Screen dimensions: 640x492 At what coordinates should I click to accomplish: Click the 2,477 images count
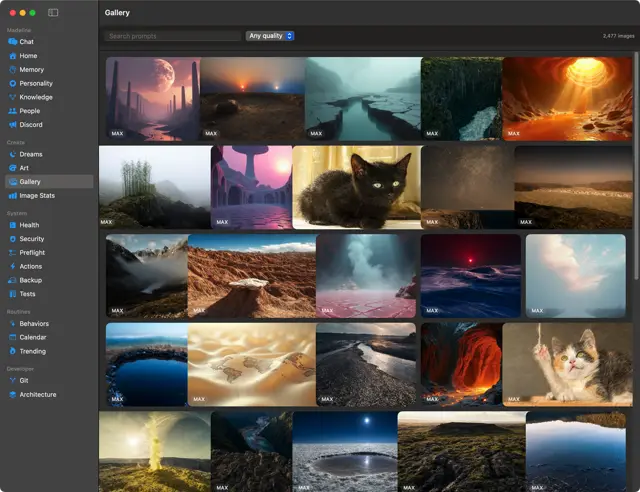pos(618,36)
